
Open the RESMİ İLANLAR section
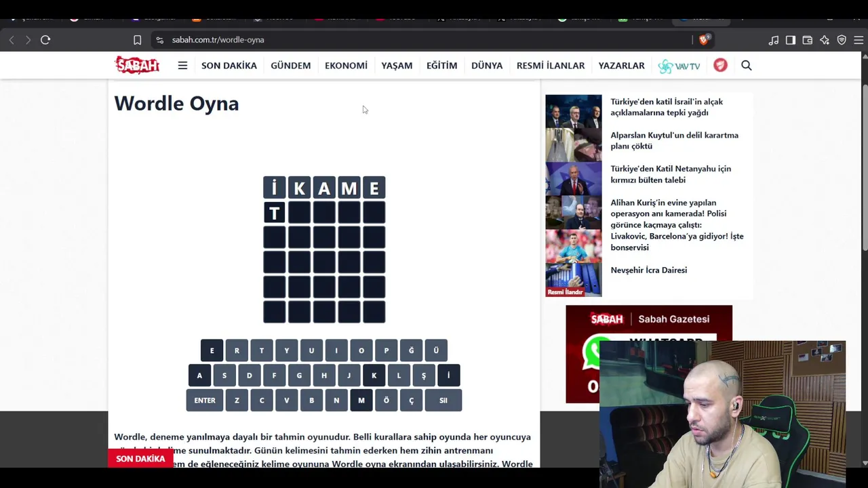coord(551,66)
